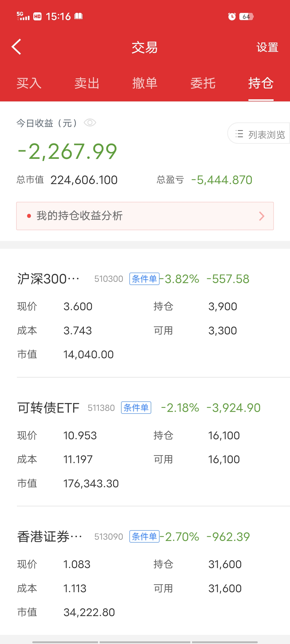Viewport: 290px width, 644px height.
Task: Open 设置 in the header
Action: coord(267,47)
